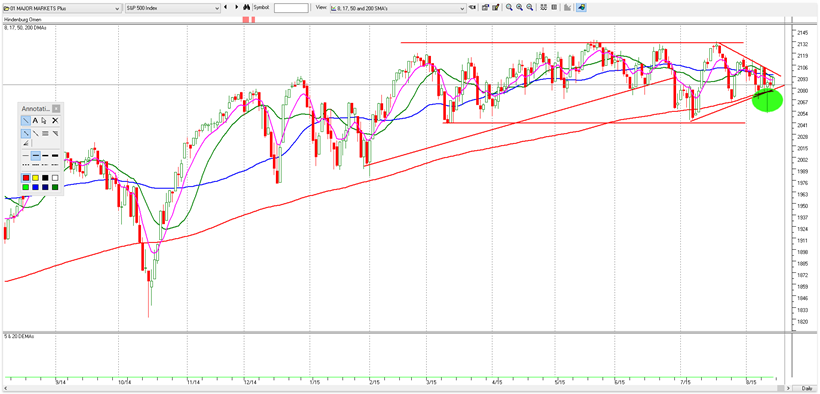The image size is (820, 394).
Task: Select the dotted line style
Action: (26, 164)
